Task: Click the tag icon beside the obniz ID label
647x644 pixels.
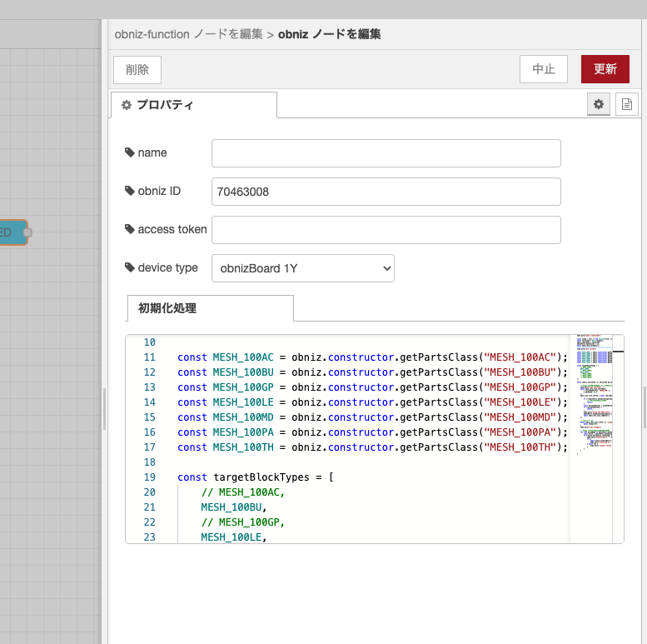Action: (x=130, y=191)
